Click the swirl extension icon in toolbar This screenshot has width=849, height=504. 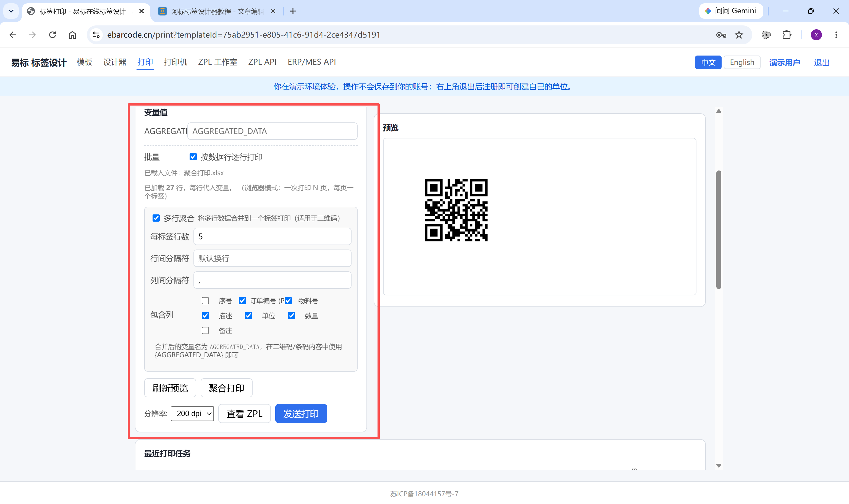pos(766,35)
